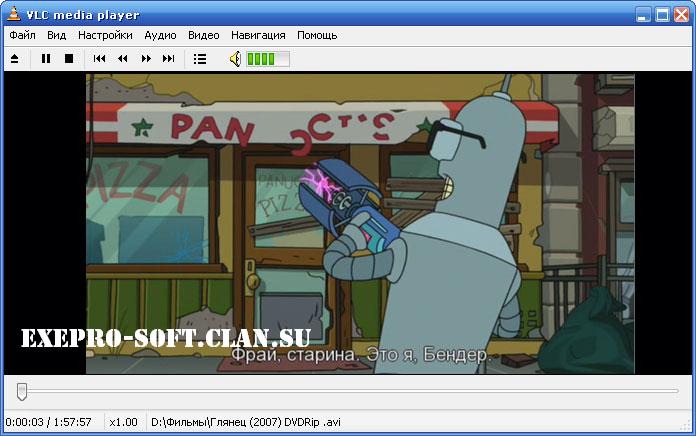Open the Файл menu
Screen dimensions: 696x436
click(x=22, y=35)
